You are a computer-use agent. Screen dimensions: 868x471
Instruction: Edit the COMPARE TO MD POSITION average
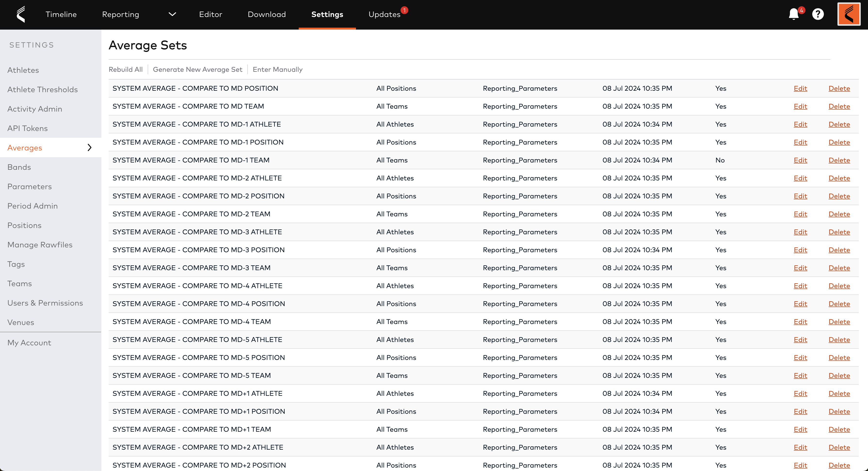click(x=800, y=88)
